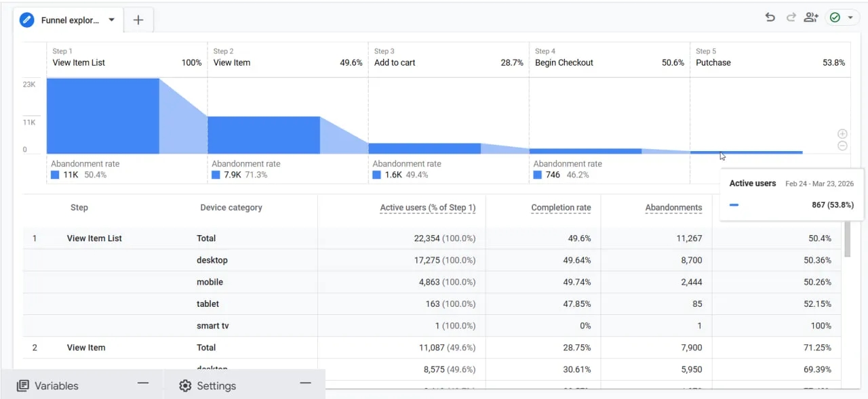Click the blue pencil edit icon

click(x=27, y=20)
